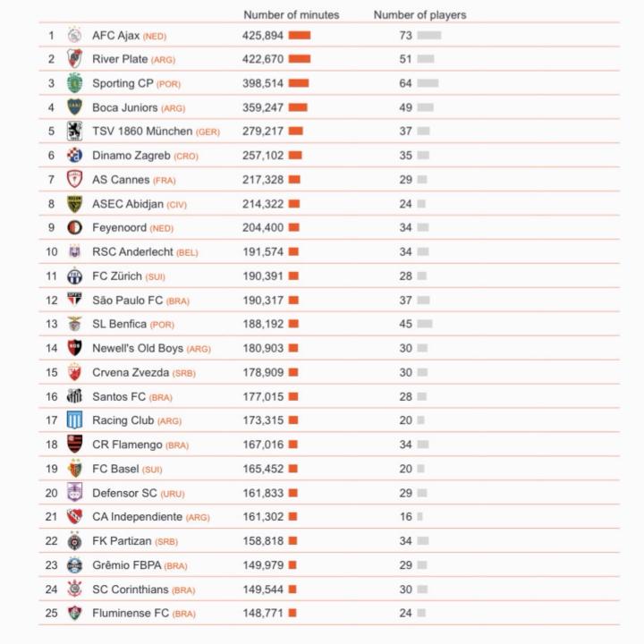Click the Boca Juniors club crest

click(74, 107)
